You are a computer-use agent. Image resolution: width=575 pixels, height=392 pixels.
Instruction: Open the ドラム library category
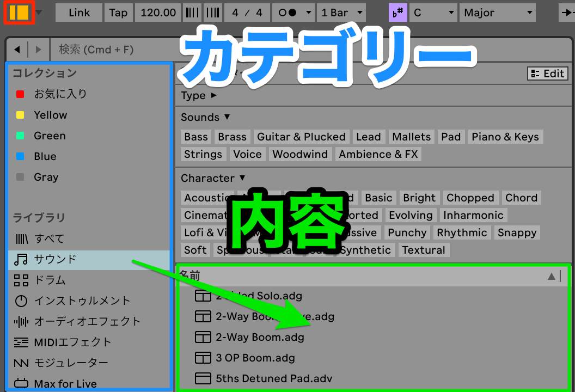[x=89, y=280]
